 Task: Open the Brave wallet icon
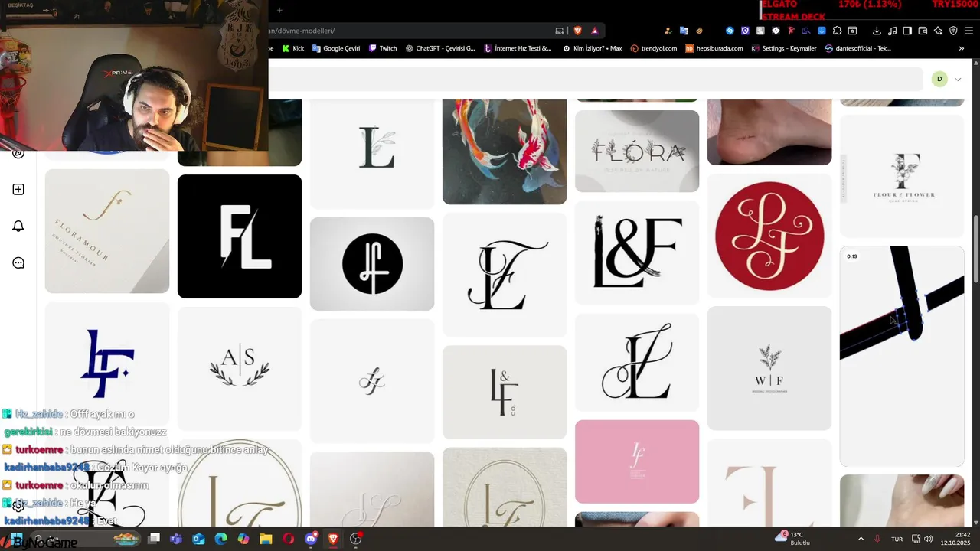click(923, 31)
